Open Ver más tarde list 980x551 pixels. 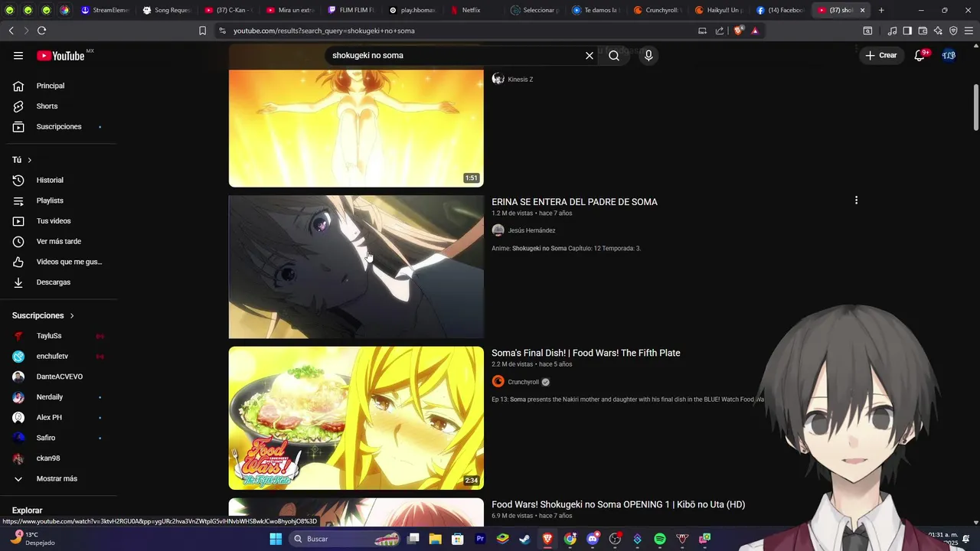58,241
